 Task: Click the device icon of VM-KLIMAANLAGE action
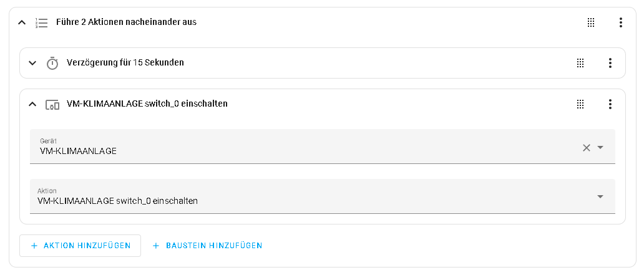[52, 105]
